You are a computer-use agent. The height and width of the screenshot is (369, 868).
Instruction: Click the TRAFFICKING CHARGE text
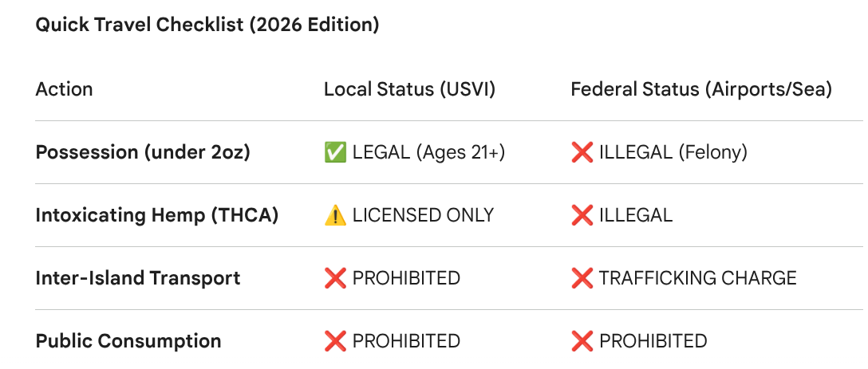click(697, 277)
